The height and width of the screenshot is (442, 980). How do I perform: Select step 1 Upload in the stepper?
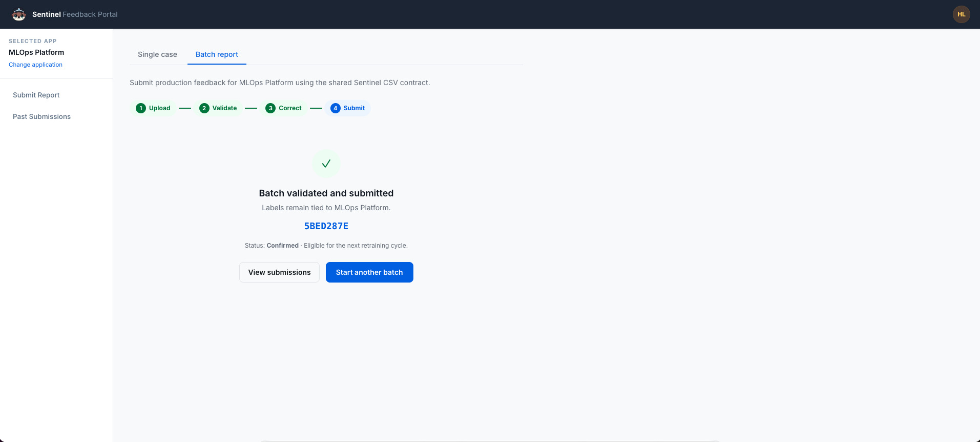pos(153,108)
